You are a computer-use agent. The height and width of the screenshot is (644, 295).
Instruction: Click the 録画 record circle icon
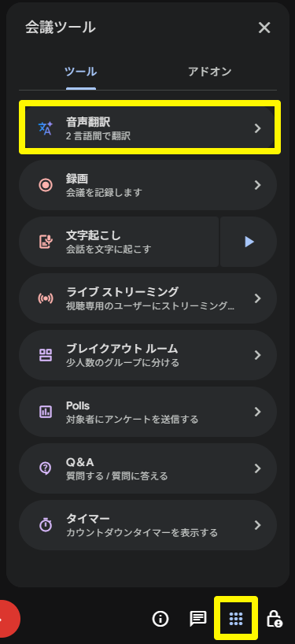46,185
